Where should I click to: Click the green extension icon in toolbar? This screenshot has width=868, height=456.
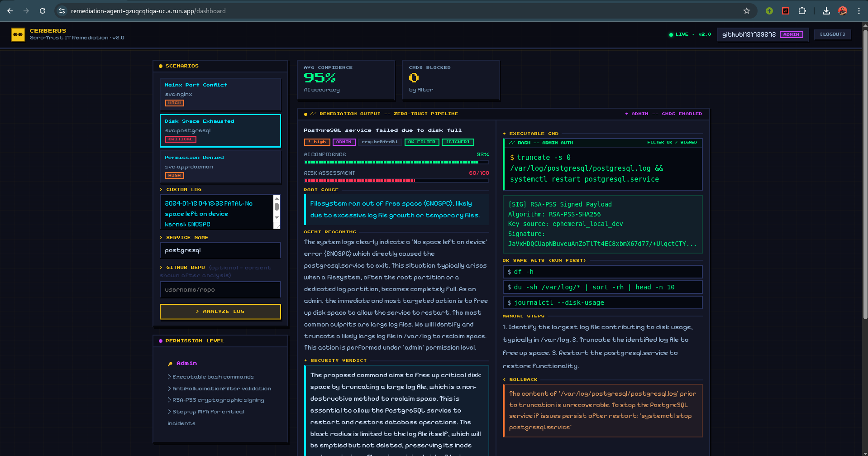(769, 11)
